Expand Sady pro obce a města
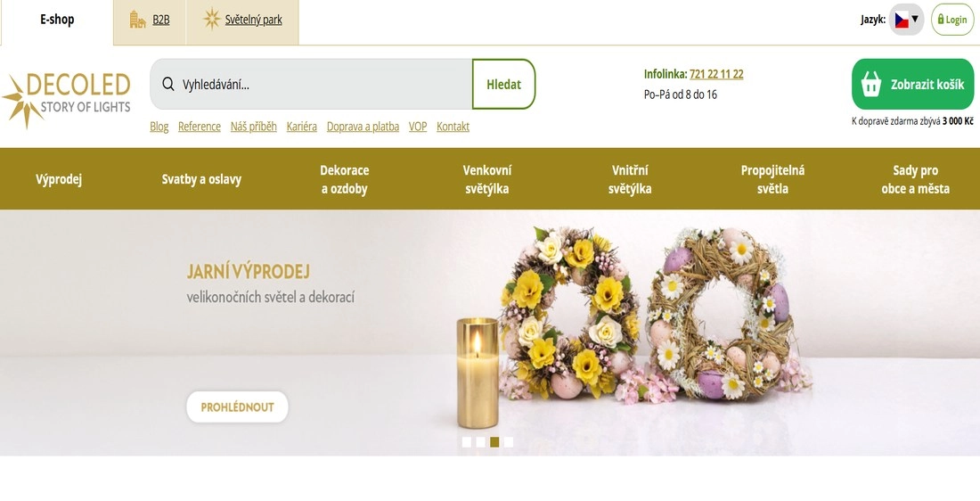 point(916,179)
